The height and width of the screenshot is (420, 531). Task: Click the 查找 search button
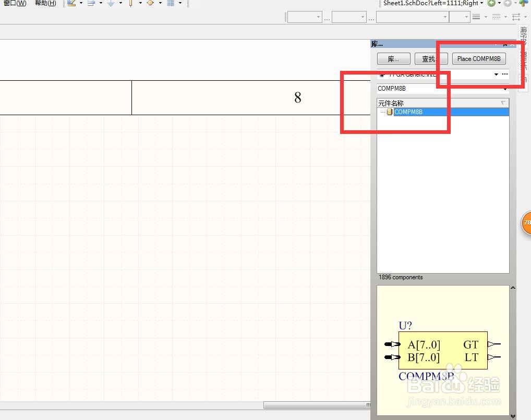tap(431, 59)
